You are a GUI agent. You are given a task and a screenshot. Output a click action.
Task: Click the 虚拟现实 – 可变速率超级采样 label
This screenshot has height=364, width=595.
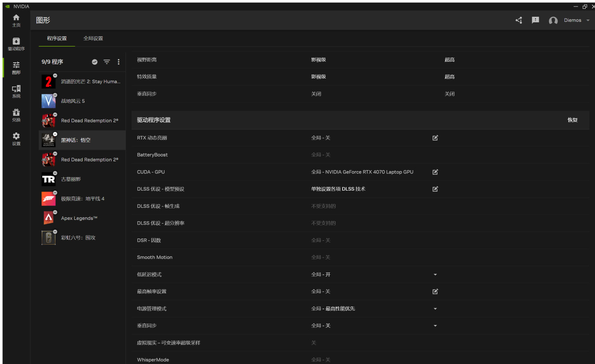[x=169, y=343]
